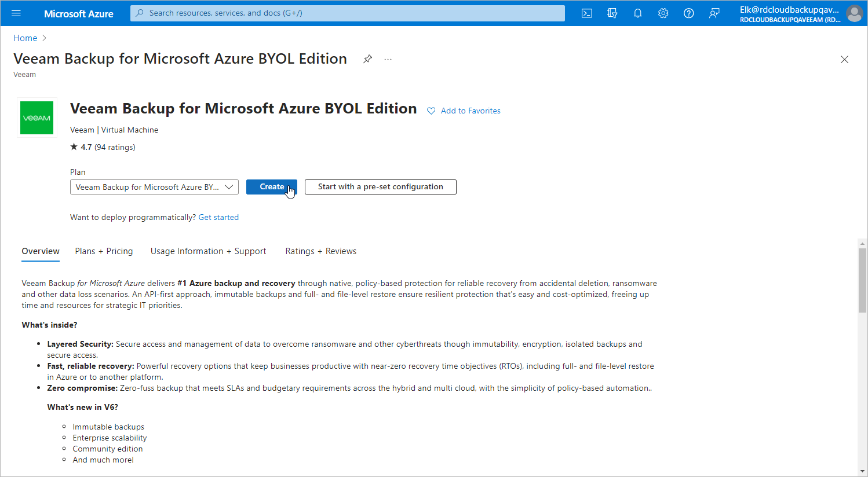
Task: Open the notifications bell
Action: coord(637,13)
